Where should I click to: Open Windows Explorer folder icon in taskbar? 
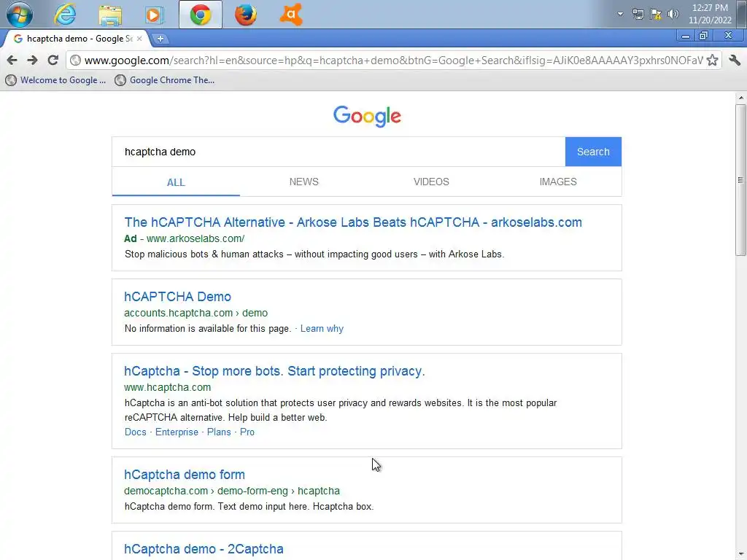(x=110, y=15)
